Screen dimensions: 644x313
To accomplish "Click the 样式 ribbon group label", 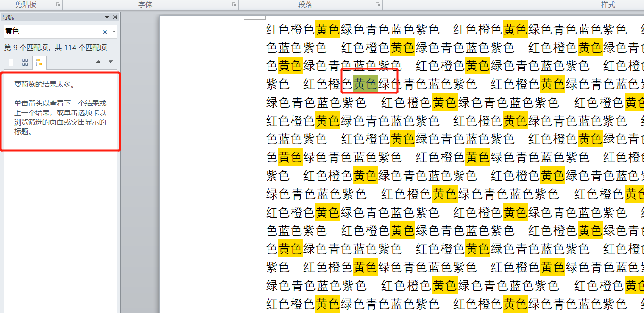I will 608,5.
